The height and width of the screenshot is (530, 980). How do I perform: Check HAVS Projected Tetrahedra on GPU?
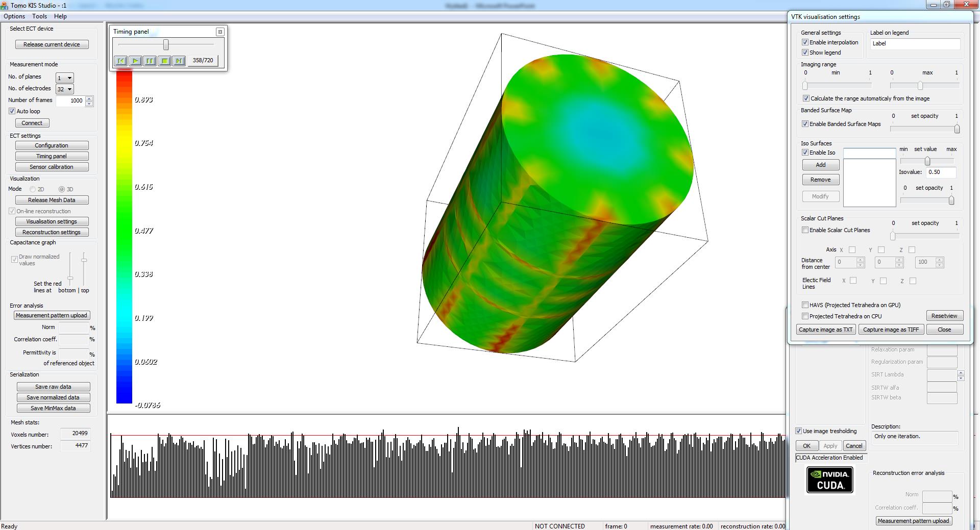(x=805, y=305)
